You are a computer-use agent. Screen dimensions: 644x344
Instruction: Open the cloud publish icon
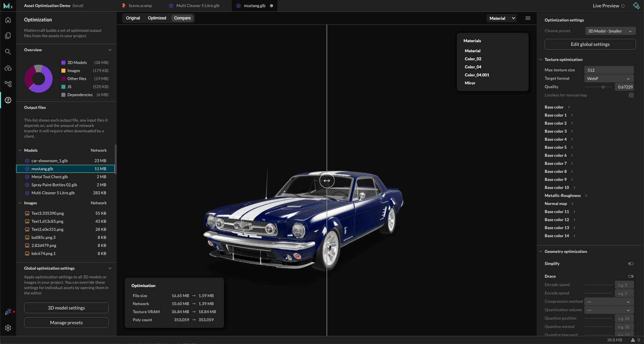tap(8, 68)
